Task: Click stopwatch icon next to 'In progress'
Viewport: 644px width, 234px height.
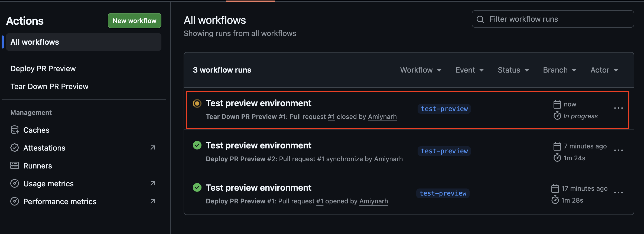Action: coord(557,116)
